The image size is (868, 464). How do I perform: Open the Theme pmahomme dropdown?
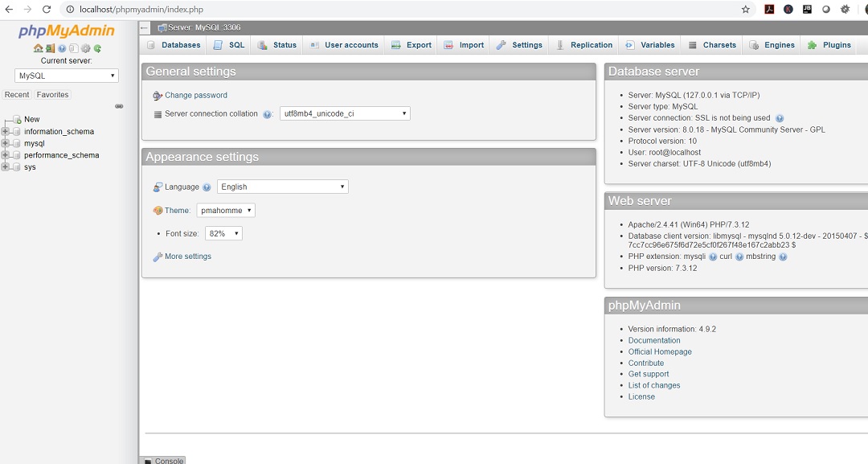click(226, 211)
